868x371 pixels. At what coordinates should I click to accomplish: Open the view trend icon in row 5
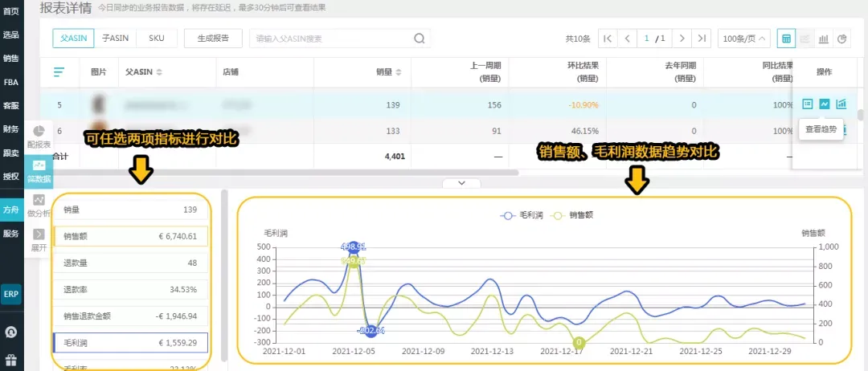825,104
